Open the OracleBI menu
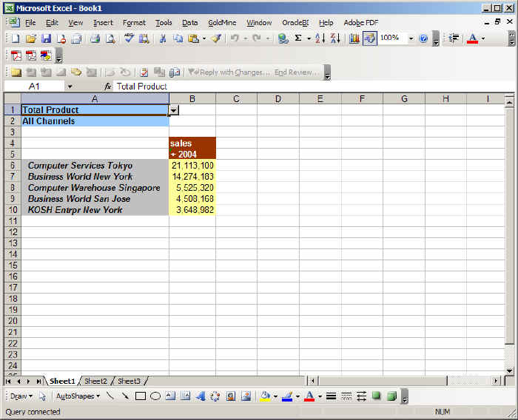The width and height of the screenshot is (518, 420). click(x=295, y=22)
